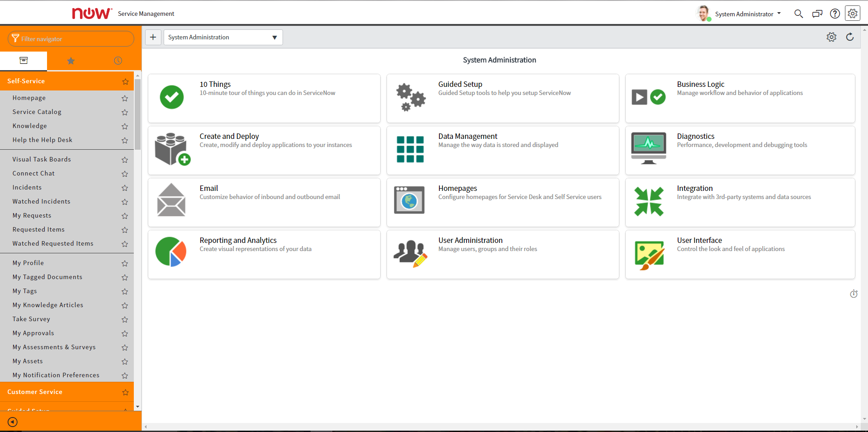
Task: Open the 10 Things link
Action: (215, 84)
